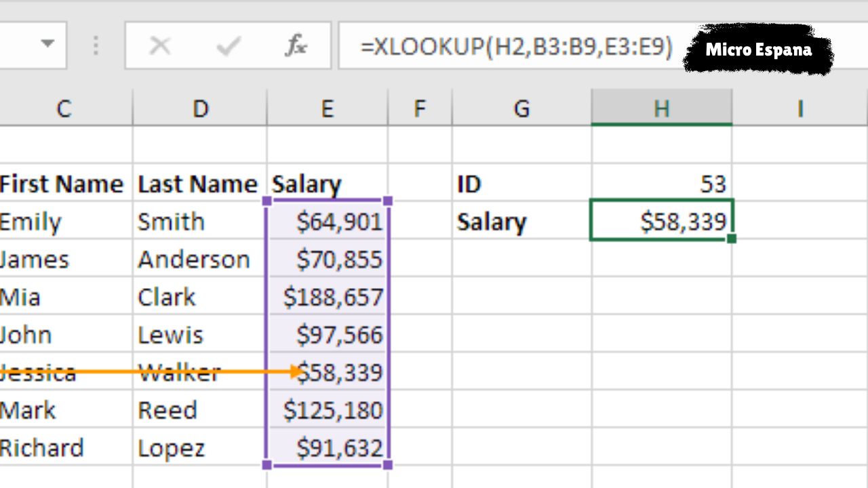The image size is (868, 488).
Task: Click Emily's salary cell $64,901
Action: tap(328, 222)
